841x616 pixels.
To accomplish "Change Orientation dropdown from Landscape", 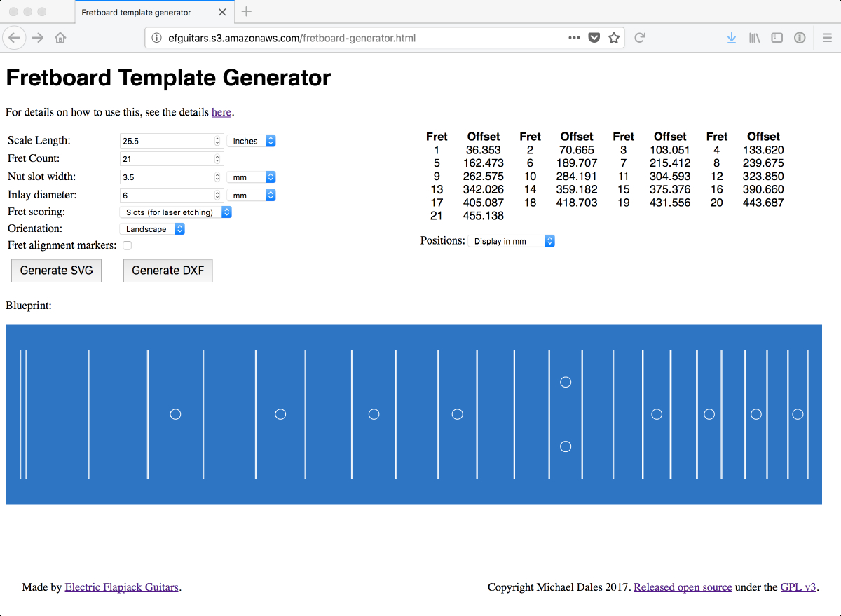I will 152,229.
